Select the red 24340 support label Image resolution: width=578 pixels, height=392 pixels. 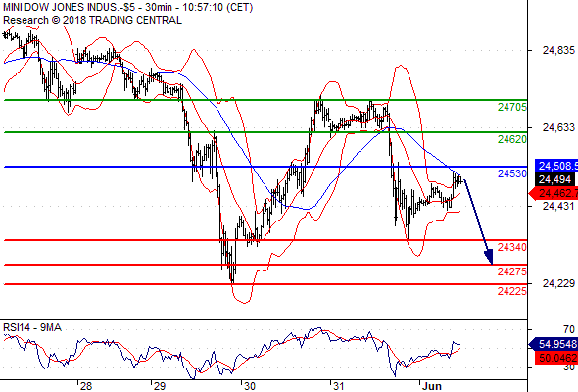(x=512, y=247)
